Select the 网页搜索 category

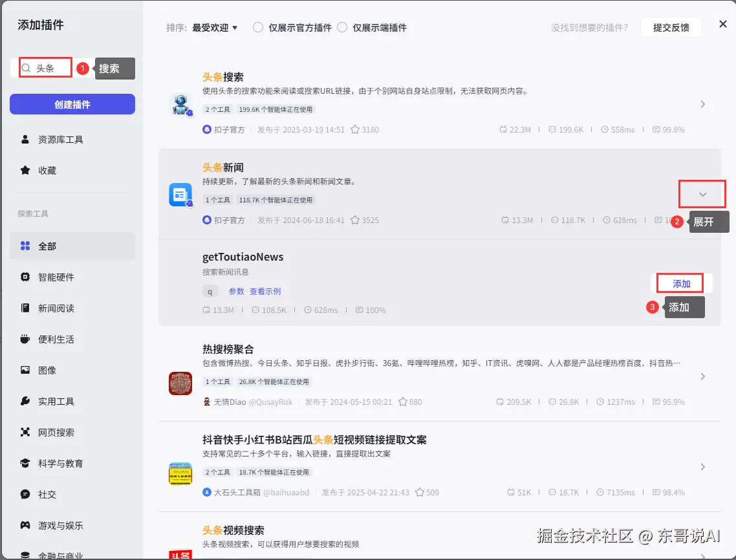coord(72,432)
